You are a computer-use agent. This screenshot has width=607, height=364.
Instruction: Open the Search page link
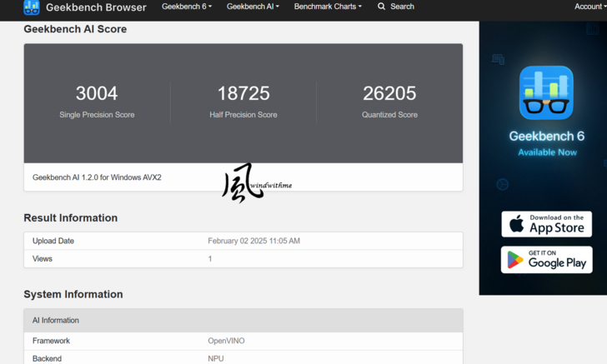point(402,7)
